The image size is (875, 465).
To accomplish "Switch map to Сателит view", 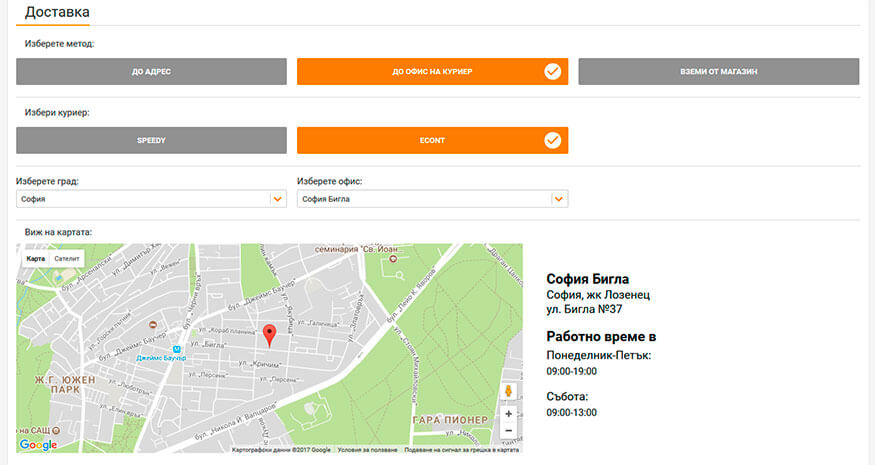I will click(67, 258).
